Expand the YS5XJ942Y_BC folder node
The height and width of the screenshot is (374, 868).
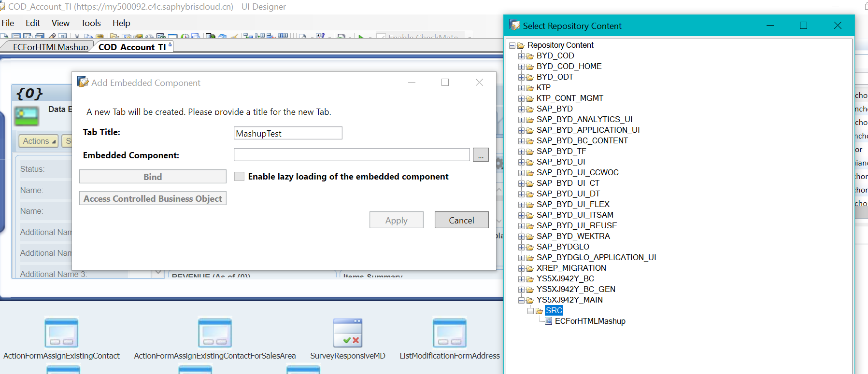(x=521, y=279)
